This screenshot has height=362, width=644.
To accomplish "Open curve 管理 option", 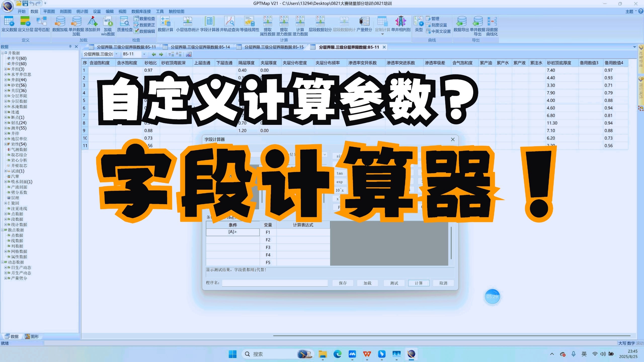I will [x=433, y=19].
